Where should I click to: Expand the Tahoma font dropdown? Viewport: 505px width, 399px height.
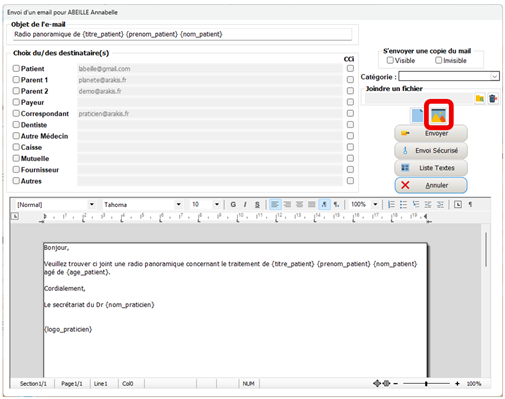tap(178, 204)
